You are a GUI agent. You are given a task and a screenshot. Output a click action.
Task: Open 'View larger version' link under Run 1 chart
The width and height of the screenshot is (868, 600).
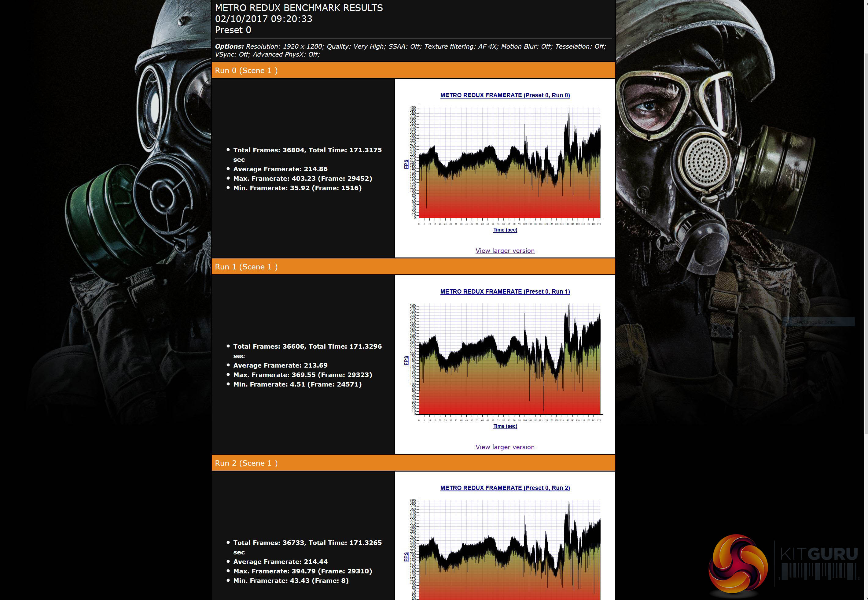505,447
